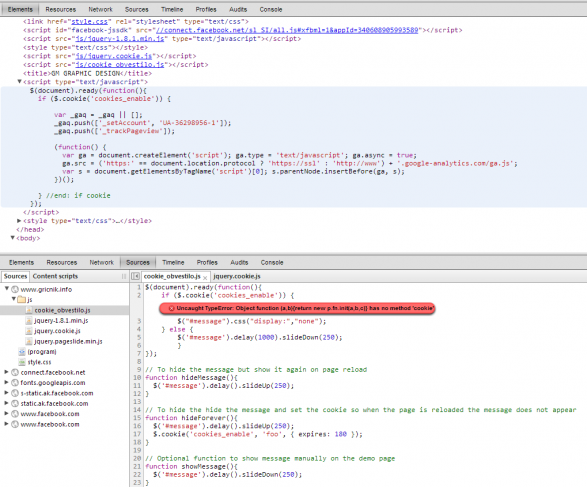Image resolution: width=587 pixels, height=487 pixels.
Task: Open the Elements tab in the upper toolbar
Action: coord(20,9)
